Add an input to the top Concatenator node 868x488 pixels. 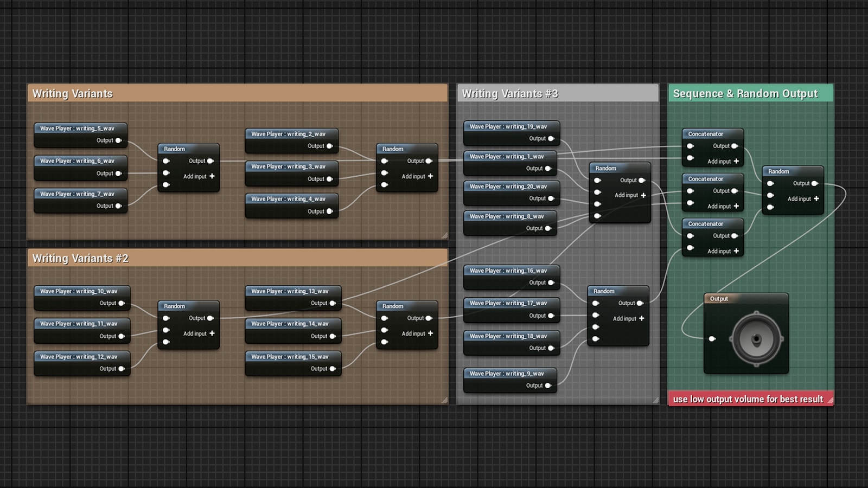pos(736,161)
